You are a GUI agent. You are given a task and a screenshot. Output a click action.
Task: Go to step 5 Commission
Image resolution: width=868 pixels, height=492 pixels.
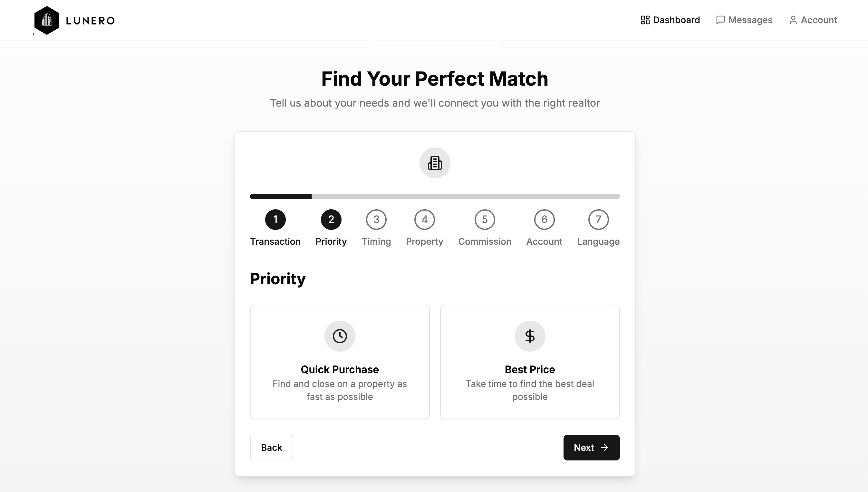point(485,219)
